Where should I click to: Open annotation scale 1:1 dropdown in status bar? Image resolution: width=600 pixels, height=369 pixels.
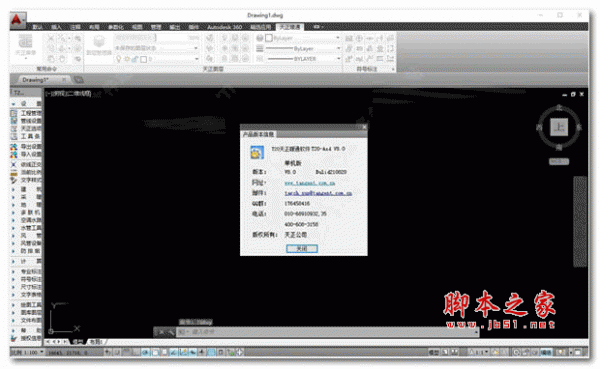[x=479, y=352]
